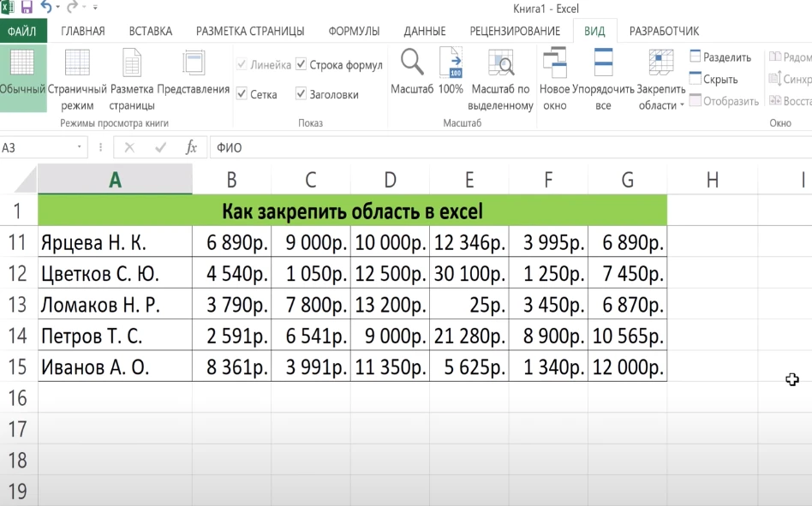The width and height of the screenshot is (812, 506).
Task: Open the ФАЙЛ file menu tab
Action: [22, 32]
